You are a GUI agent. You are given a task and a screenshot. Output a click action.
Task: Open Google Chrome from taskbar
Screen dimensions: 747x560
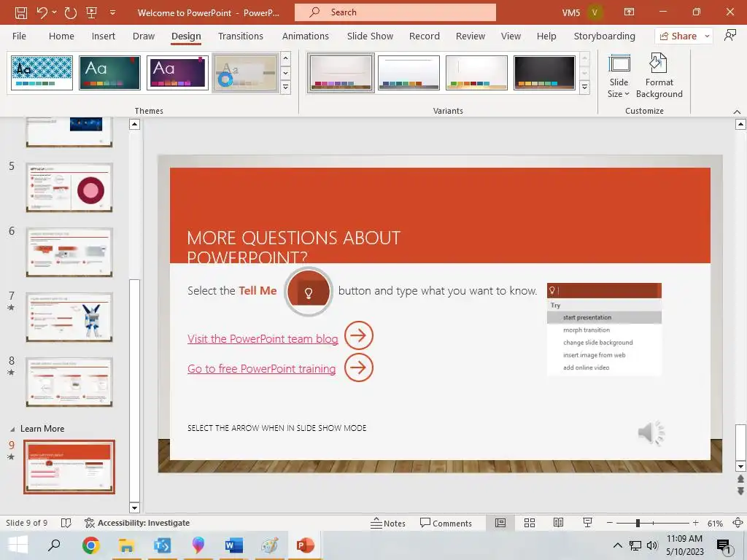pos(90,545)
